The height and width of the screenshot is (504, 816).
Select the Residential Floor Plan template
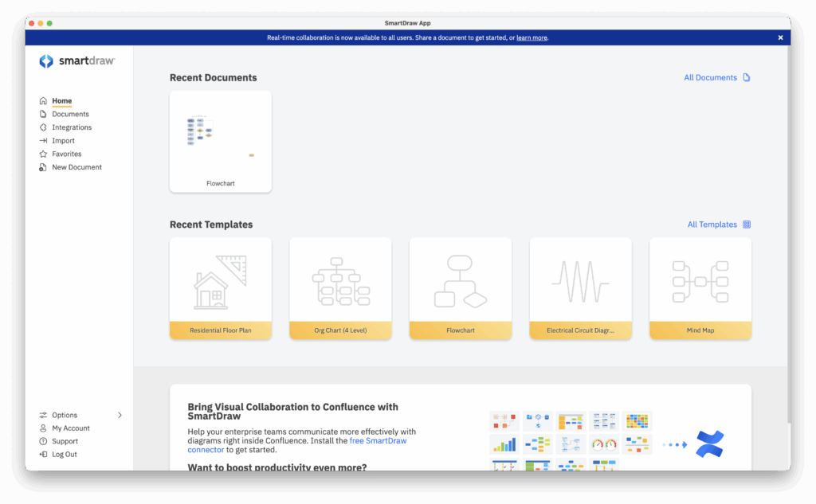(221, 289)
